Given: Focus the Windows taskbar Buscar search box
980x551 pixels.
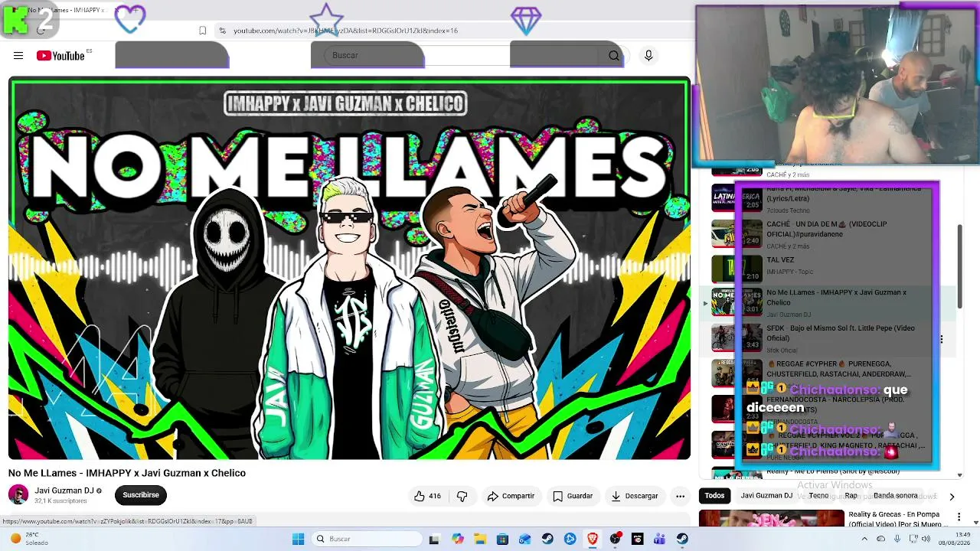Looking at the screenshot, I should (x=366, y=539).
